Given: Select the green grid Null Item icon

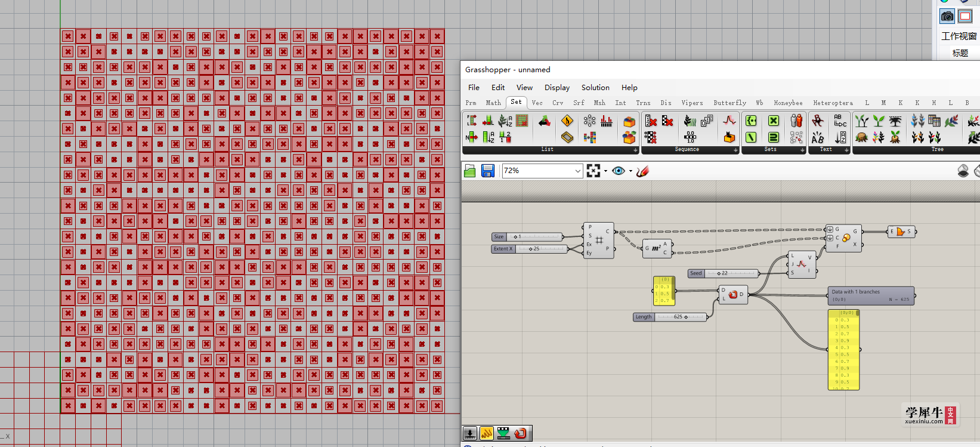Looking at the screenshot, I should pyautogui.click(x=522, y=121).
